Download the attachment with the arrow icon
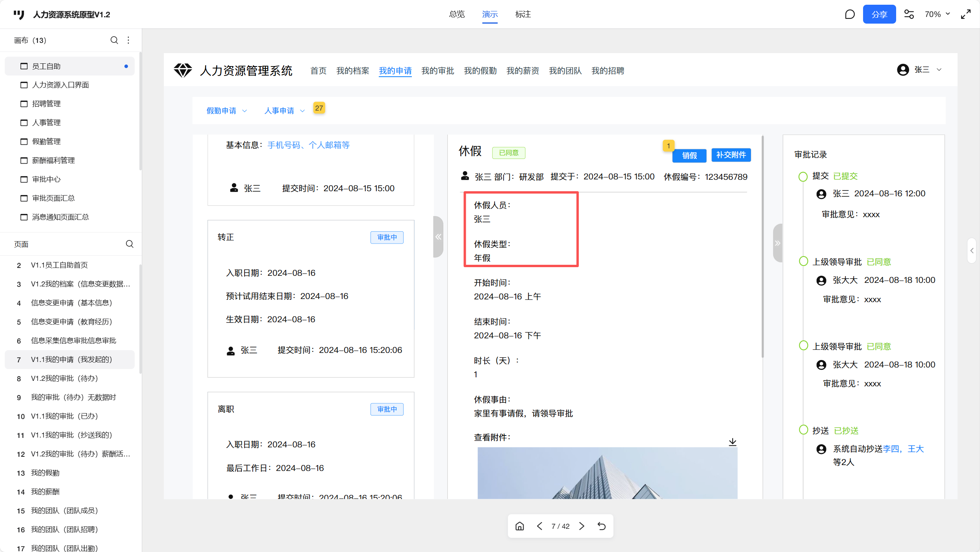980x552 pixels. click(732, 442)
